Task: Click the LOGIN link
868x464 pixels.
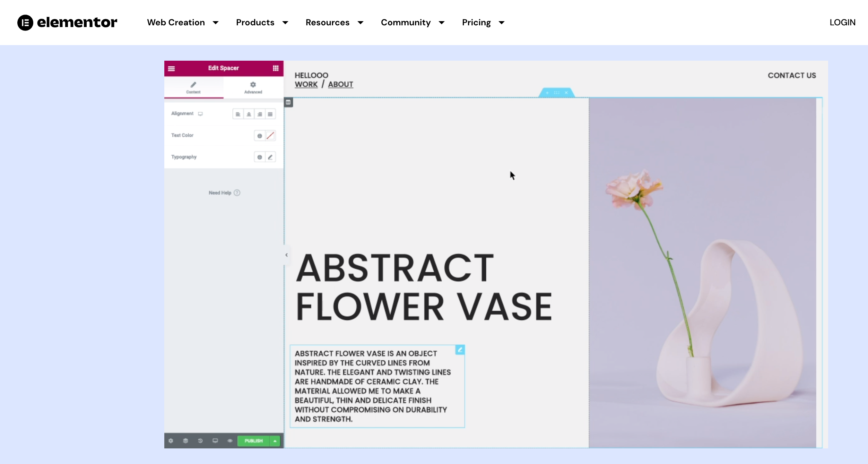Action: tap(842, 23)
